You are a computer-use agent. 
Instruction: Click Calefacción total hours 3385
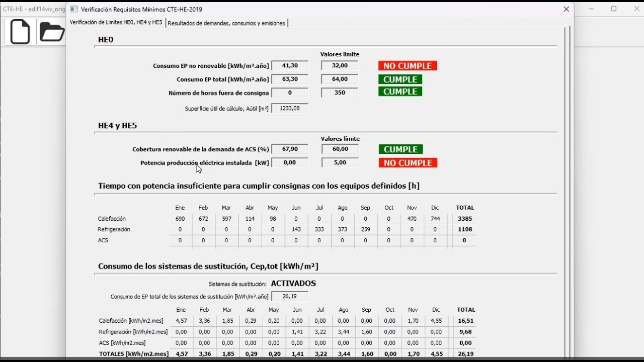click(x=465, y=219)
